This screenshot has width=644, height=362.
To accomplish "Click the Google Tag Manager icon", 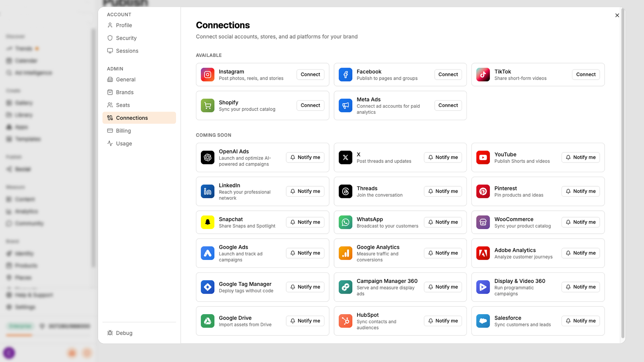I will click(208, 287).
